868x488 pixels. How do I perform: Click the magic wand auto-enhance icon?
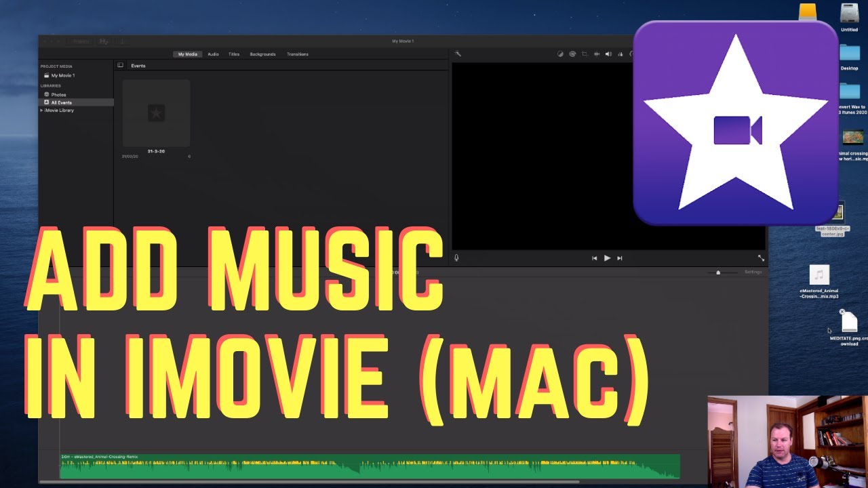[x=458, y=54]
